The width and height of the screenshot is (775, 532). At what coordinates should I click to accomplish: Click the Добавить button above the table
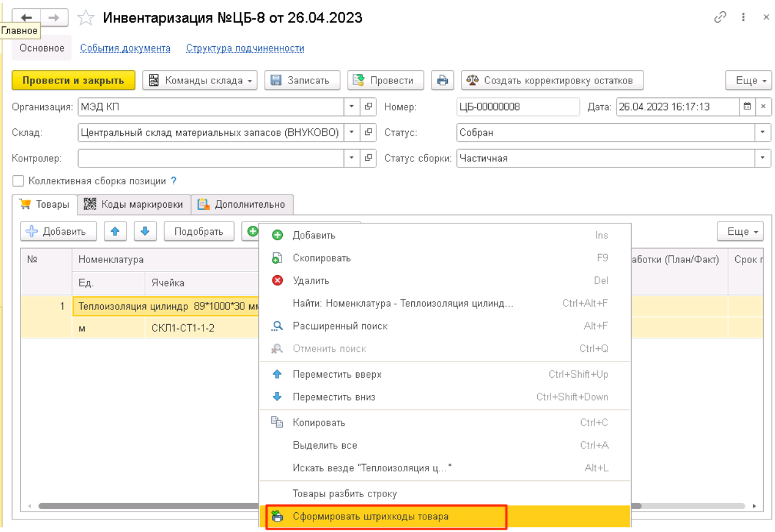point(59,231)
